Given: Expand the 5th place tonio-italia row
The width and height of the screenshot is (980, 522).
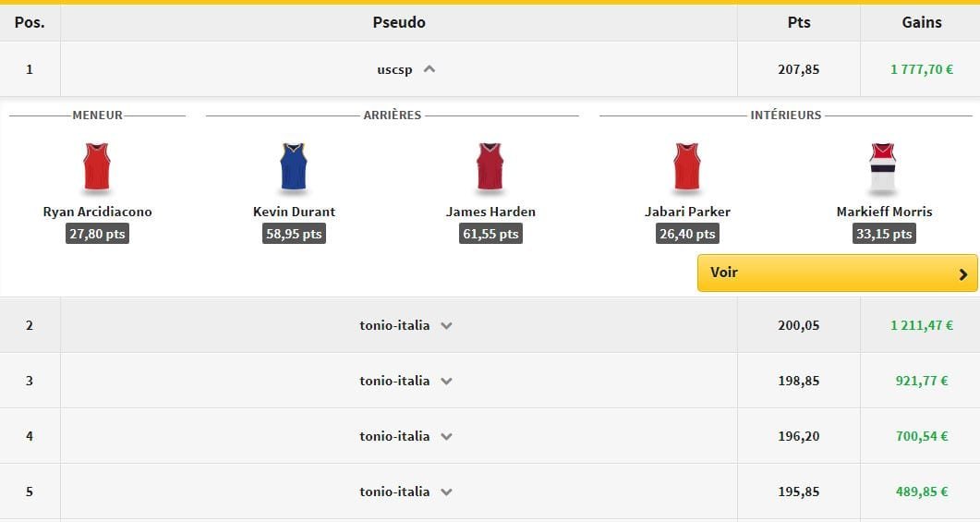Looking at the screenshot, I should 446,492.
